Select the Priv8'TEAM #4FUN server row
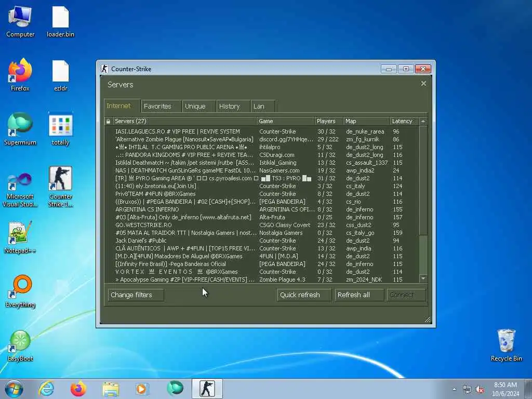 262,194
